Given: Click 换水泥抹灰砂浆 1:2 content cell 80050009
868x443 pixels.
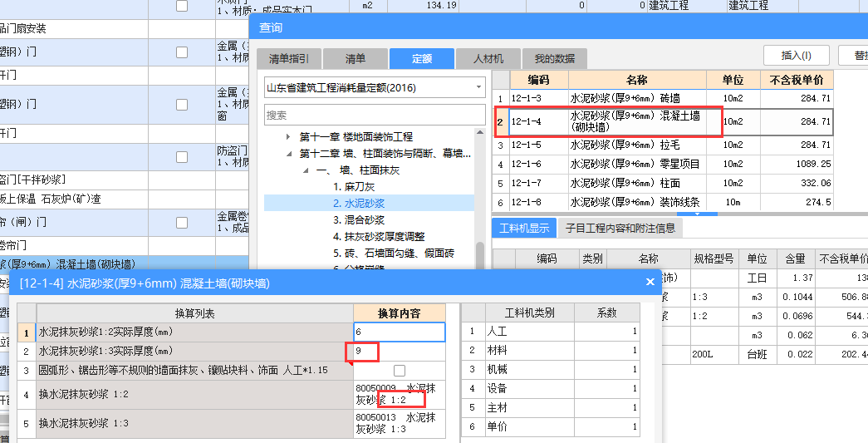Looking at the screenshot, I should 400,394.
